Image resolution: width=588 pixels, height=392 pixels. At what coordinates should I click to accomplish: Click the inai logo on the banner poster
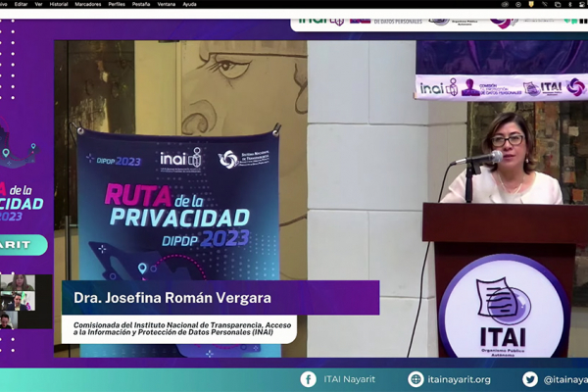tap(180, 158)
